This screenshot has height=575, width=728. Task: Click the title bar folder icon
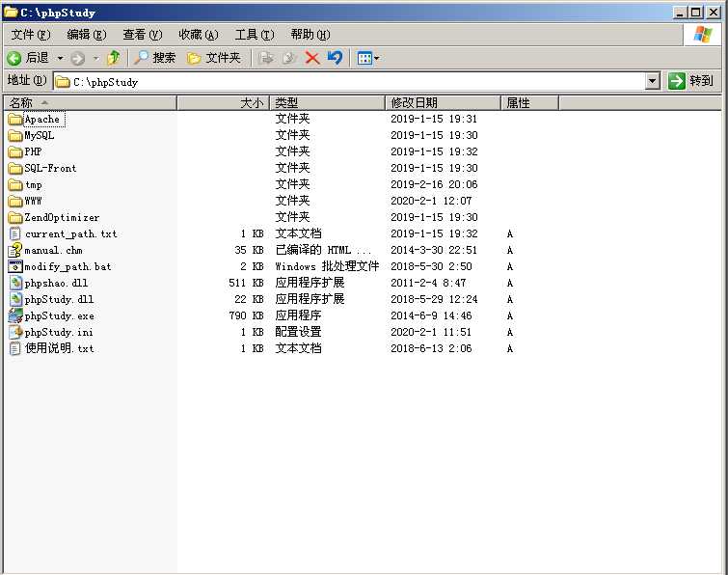12,13
